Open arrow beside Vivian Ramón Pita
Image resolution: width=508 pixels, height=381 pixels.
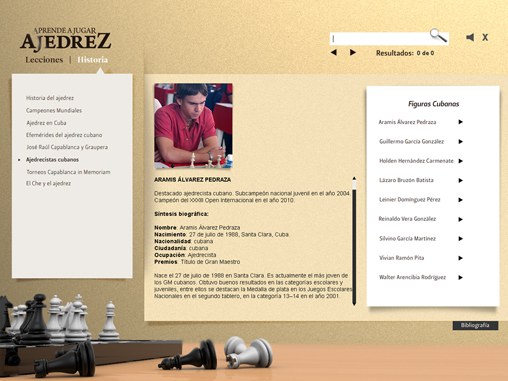pyautogui.click(x=460, y=258)
